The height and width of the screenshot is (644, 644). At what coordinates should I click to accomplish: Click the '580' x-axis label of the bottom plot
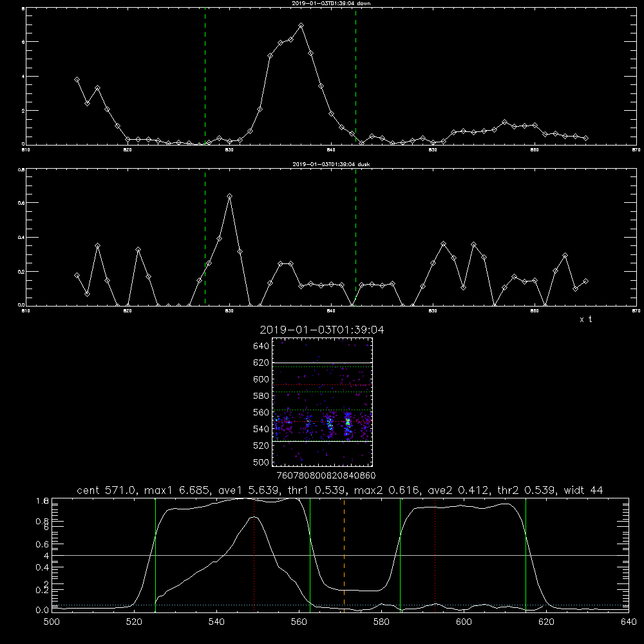pyautogui.click(x=381, y=622)
